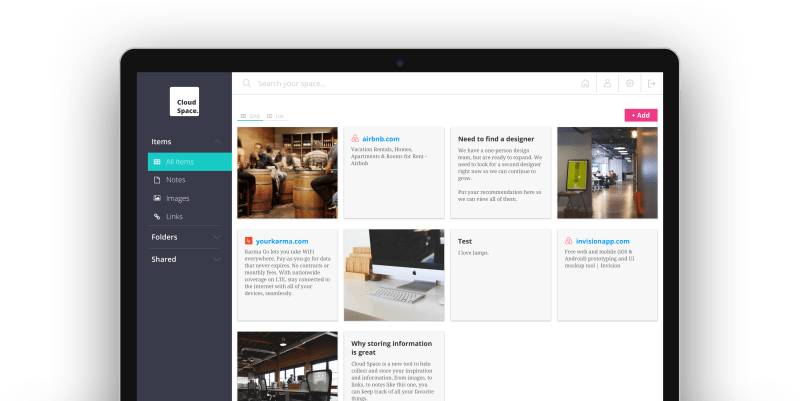Click the Links chain icon
Viewport: 800px width, 401px height.
(157, 216)
